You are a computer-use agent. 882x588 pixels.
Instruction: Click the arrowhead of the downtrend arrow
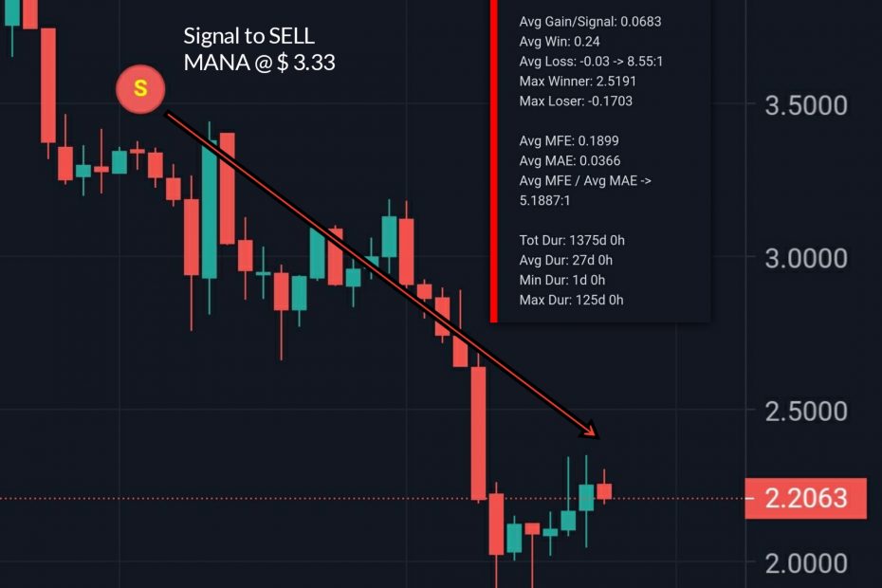(x=594, y=432)
